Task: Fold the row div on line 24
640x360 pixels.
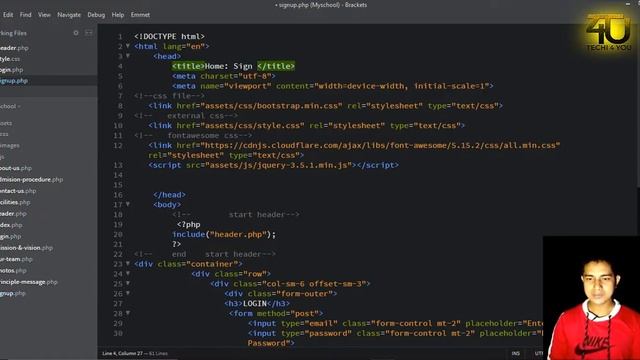Action: 128,273
